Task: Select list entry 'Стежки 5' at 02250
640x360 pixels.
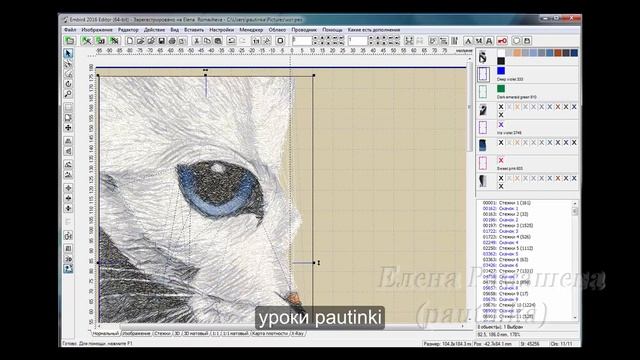Action: (x=508, y=248)
